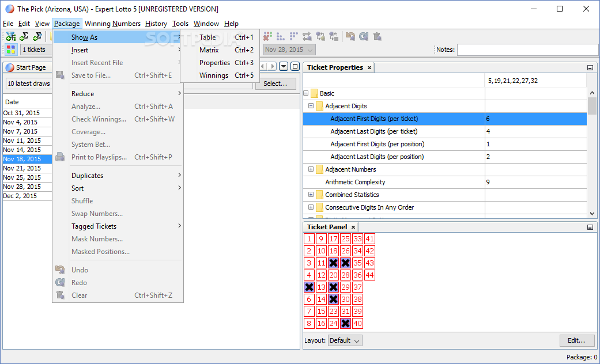The image size is (600, 364).
Task: Open the Winning Numbers menu
Action: (x=112, y=24)
